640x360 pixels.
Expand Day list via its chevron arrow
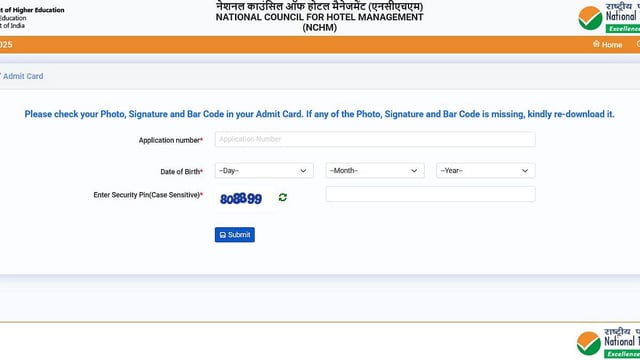pyautogui.click(x=303, y=171)
